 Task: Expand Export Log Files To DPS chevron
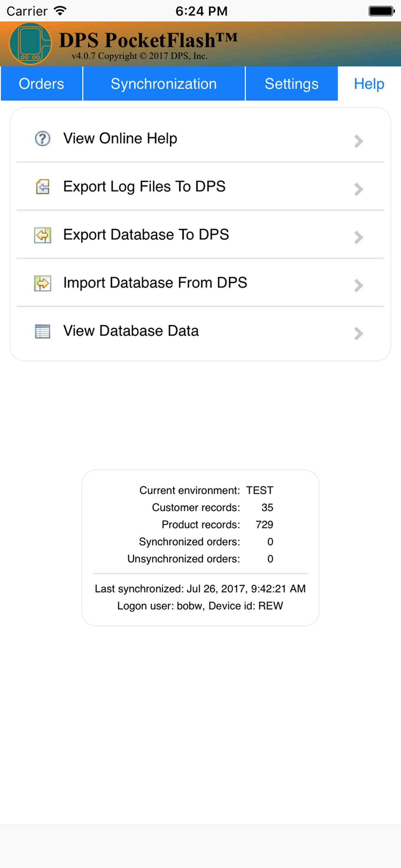358,189
